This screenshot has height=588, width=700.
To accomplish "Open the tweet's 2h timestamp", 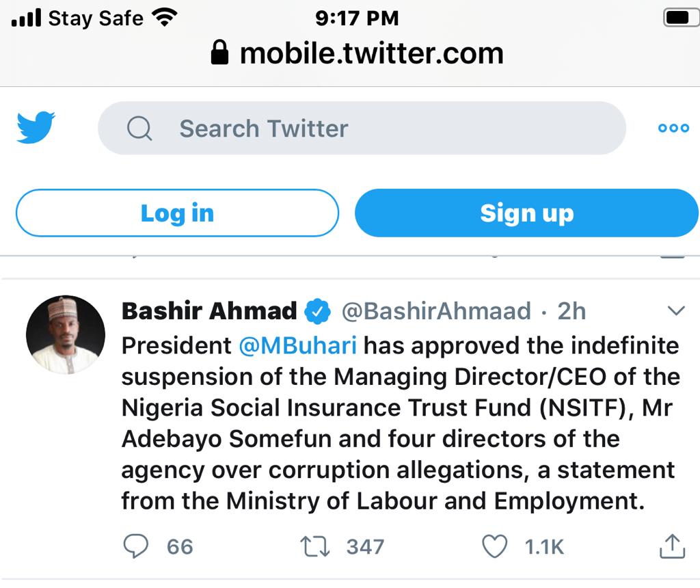I will click(x=571, y=312).
